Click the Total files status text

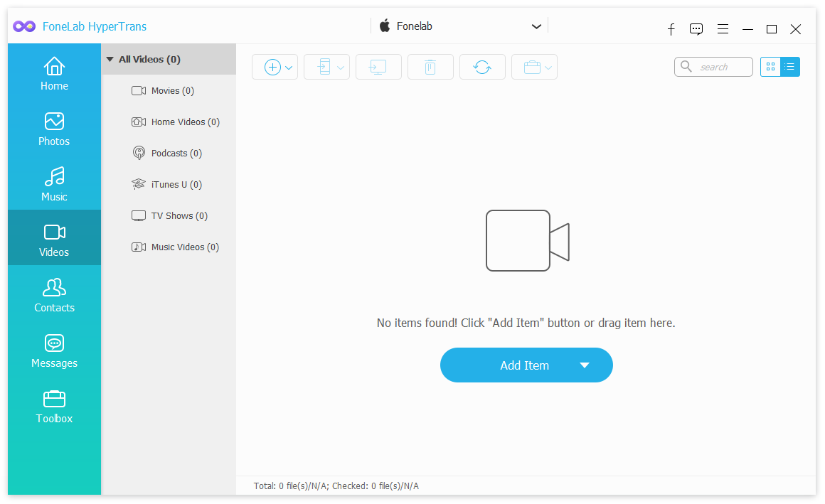tap(336, 486)
